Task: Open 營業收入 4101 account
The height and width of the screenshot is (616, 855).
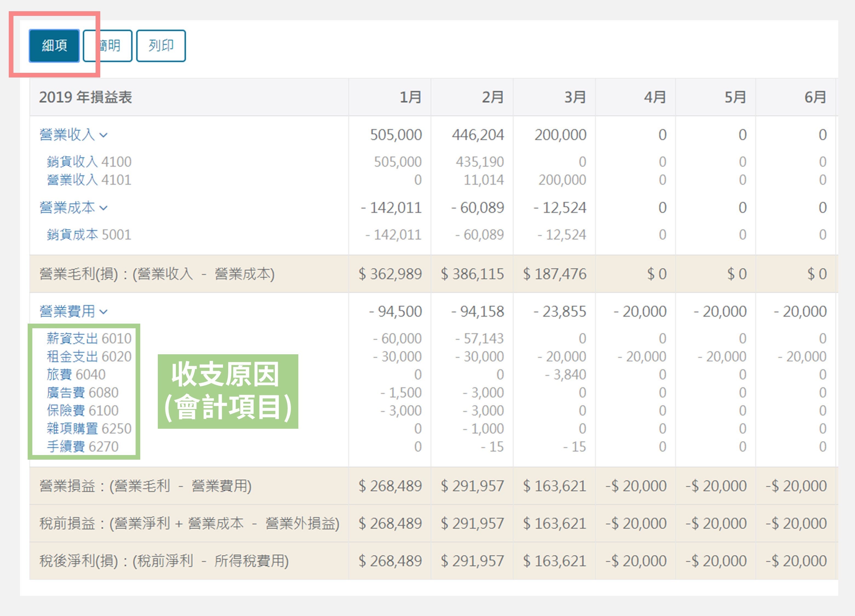Action: click(89, 180)
